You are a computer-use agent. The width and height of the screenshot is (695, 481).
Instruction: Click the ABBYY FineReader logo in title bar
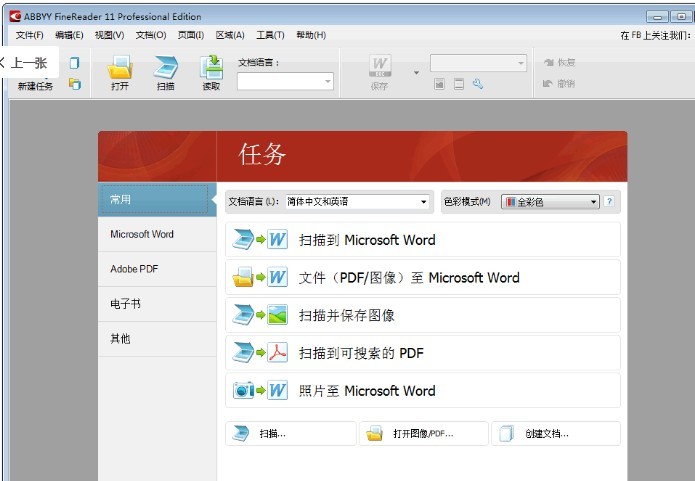click(x=15, y=16)
